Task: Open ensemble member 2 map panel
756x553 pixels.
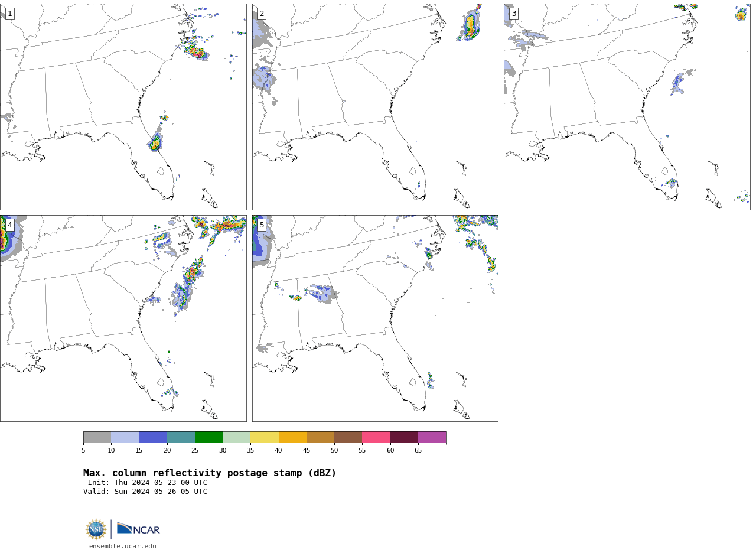Action: [375, 107]
